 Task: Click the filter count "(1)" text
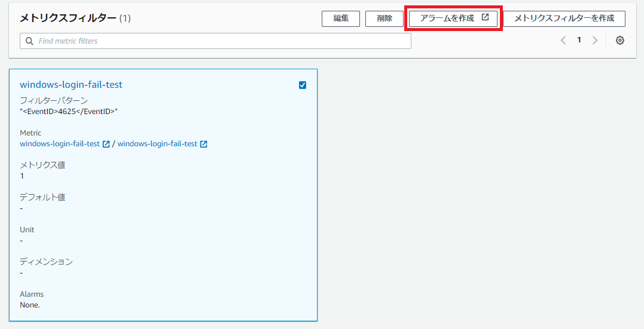pos(125,18)
